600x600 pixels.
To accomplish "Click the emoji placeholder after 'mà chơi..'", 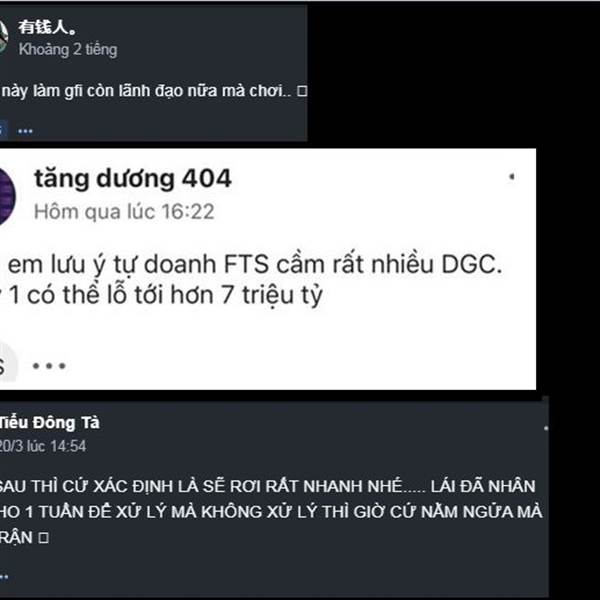I will (x=302, y=91).
